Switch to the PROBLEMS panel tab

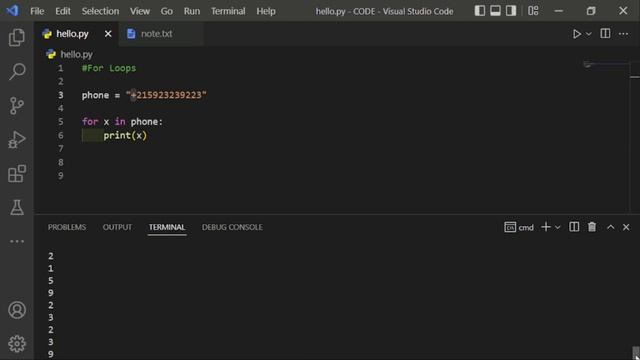67,227
